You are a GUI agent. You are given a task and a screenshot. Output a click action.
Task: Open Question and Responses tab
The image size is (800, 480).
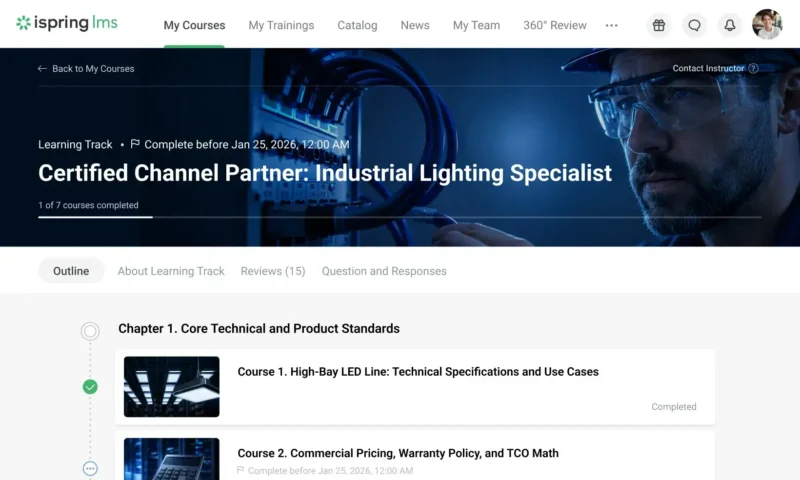[384, 271]
